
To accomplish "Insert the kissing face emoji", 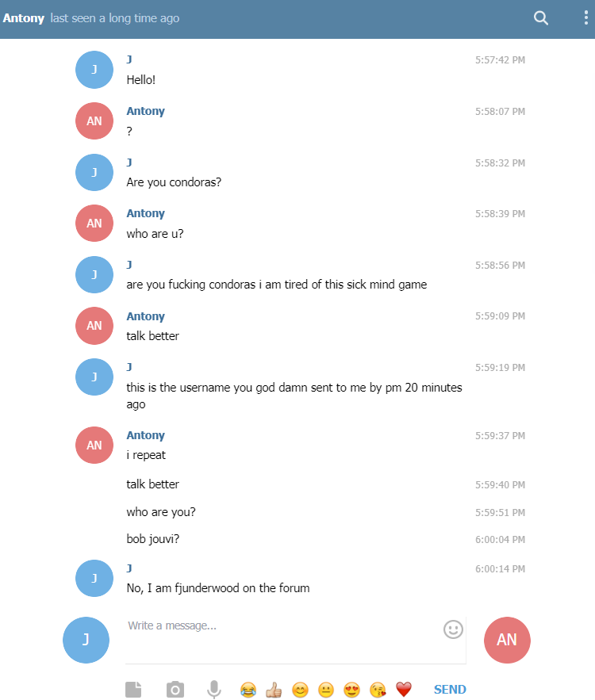I will click(x=378, y=690).
